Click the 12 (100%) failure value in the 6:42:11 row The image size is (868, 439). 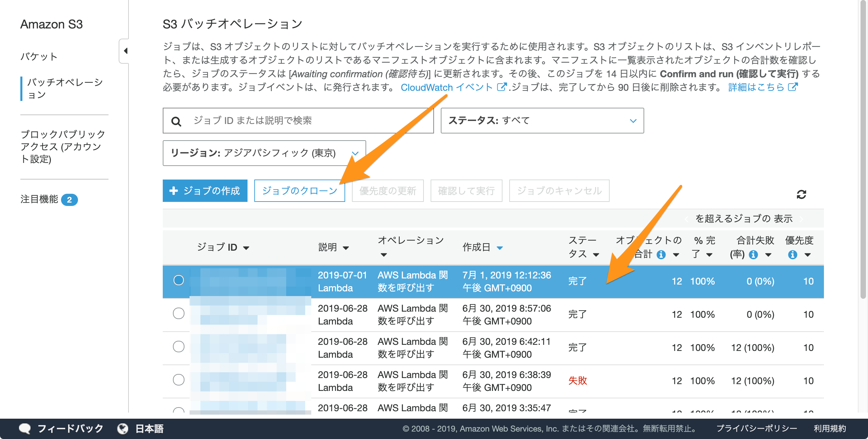[753, 347]
